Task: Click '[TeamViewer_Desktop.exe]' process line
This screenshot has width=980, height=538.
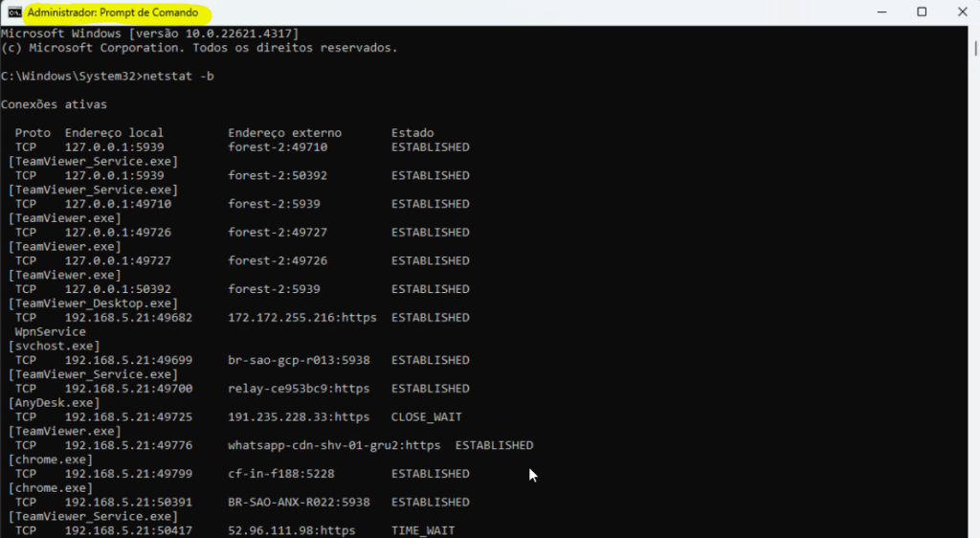Action: tap(93, 303)
